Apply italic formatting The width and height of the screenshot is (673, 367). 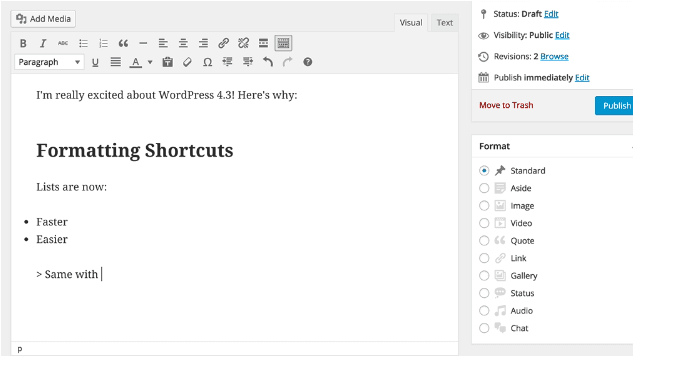43,43
